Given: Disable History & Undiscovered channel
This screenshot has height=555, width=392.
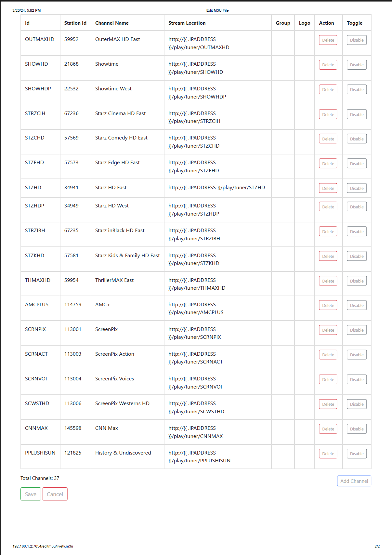Looking at the screenshot, I should click(357, 454).
